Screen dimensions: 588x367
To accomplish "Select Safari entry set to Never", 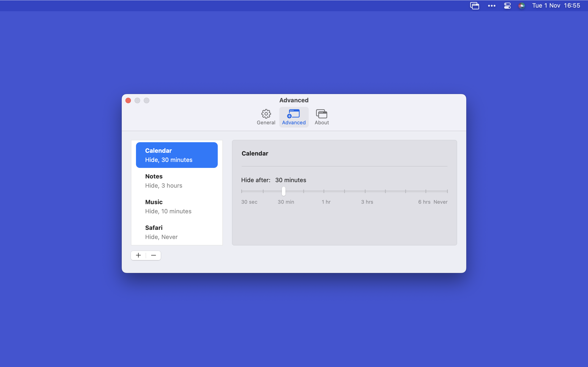I will coord(177,232).
